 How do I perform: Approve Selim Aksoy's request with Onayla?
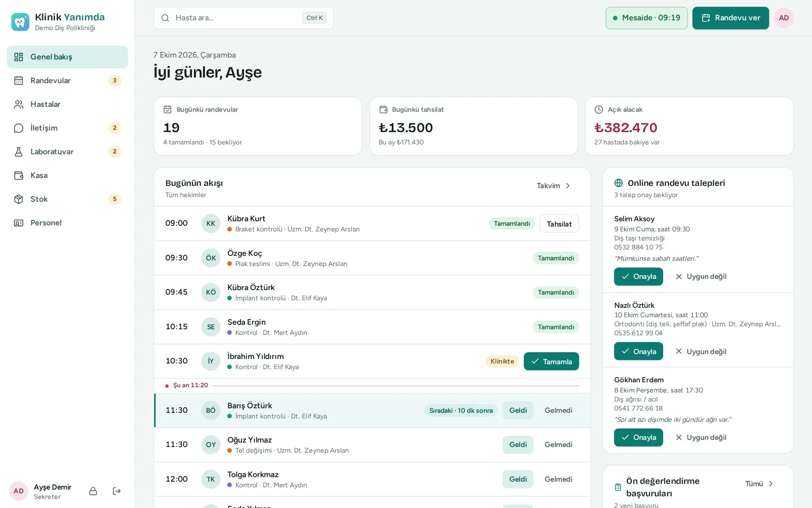(638, 277)
